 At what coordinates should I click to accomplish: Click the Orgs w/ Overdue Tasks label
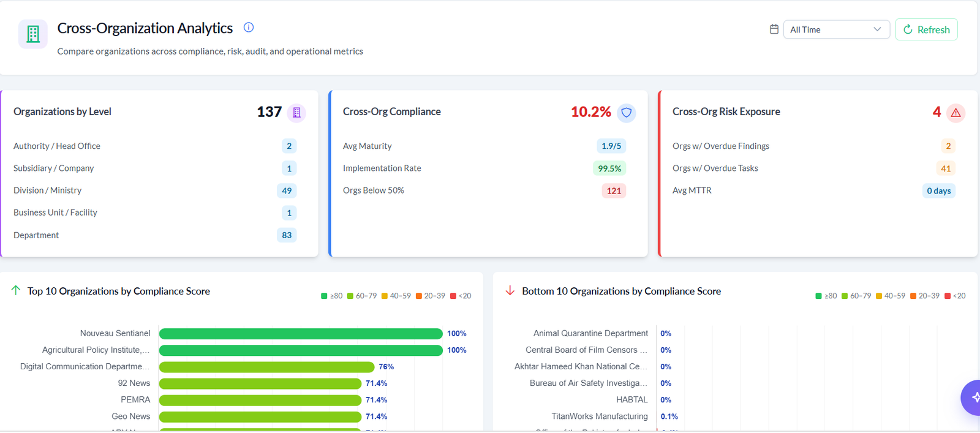pos(715,168)
